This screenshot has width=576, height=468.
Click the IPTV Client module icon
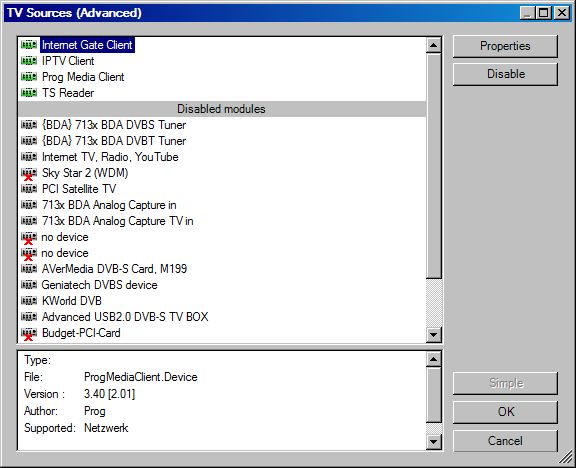29,61
